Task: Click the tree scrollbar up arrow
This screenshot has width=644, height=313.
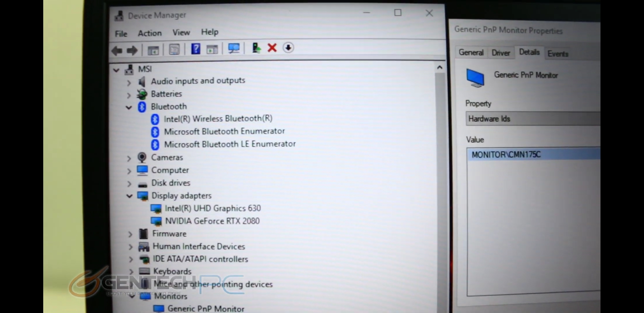Action: tap(440, 68)
